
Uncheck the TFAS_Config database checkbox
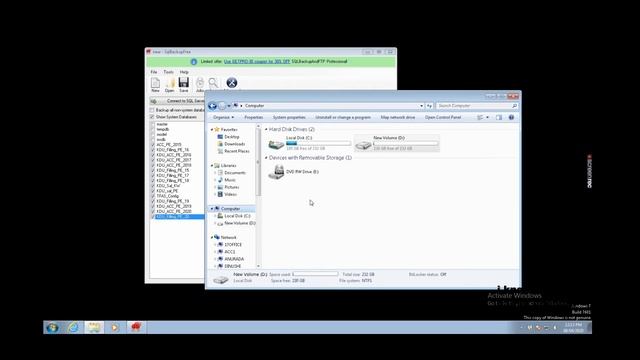(x=153, y=196)
